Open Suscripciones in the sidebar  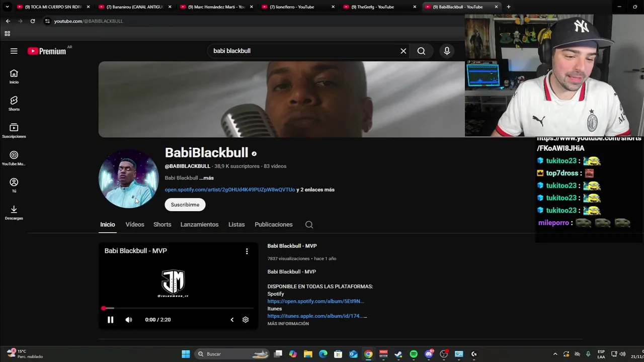pyautogui.click(x=14, y=131)
